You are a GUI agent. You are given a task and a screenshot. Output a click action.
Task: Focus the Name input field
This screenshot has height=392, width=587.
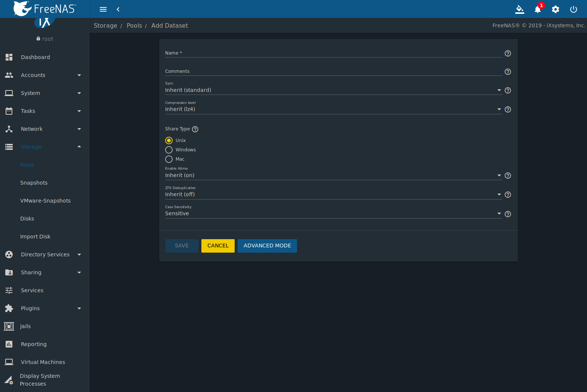(x=333, y=53)
